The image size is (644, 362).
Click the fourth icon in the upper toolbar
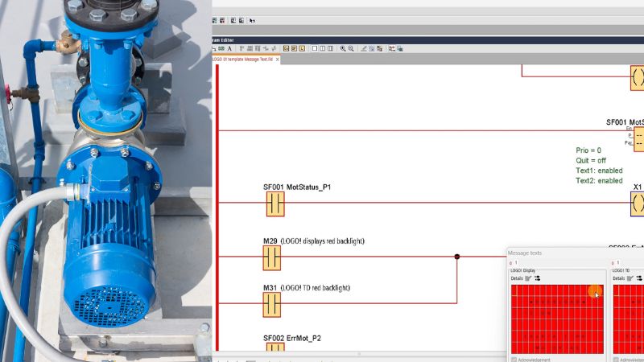tap(241, 21)
